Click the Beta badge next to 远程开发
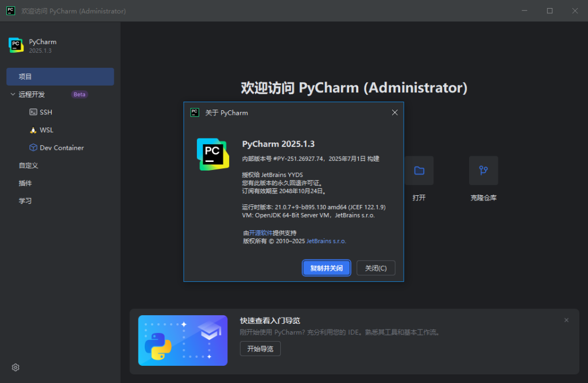Viewport: 588px width, 383px height. pos(79,94)
